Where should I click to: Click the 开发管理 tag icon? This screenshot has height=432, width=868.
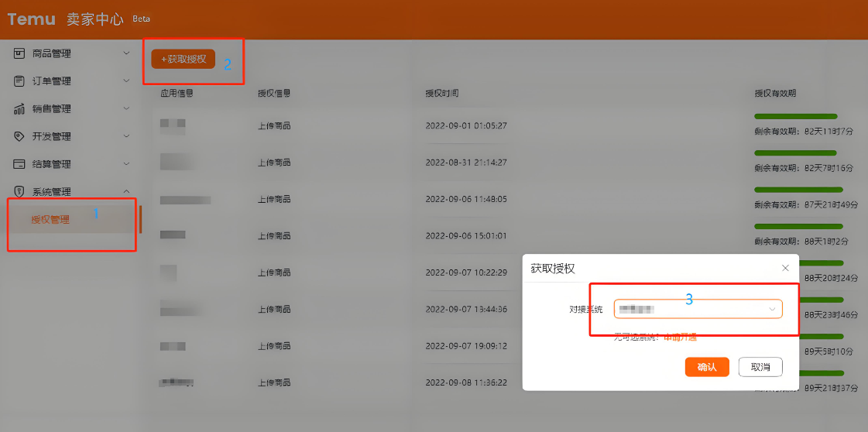tap(19, 136)
